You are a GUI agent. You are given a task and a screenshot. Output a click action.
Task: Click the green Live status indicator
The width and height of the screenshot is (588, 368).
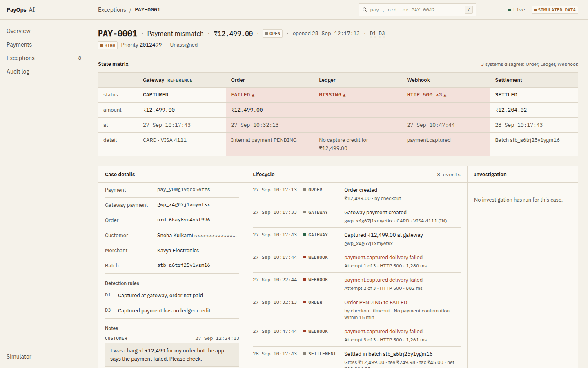click(x=517, y=10)
